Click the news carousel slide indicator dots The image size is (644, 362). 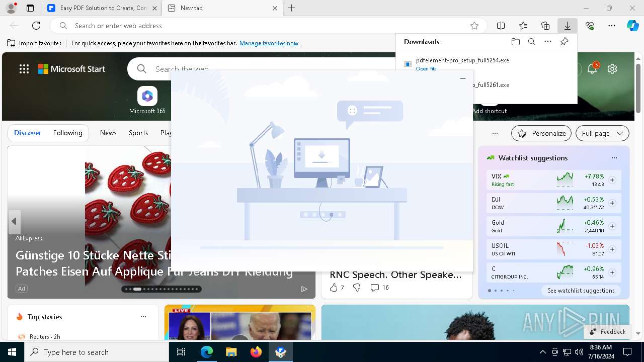click(161, 289)
